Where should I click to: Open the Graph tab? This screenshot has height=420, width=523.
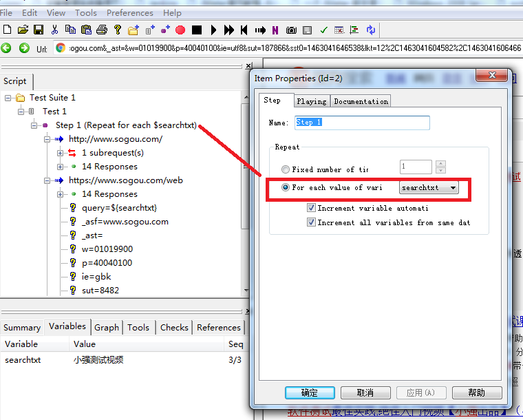[x=107, y=328]
